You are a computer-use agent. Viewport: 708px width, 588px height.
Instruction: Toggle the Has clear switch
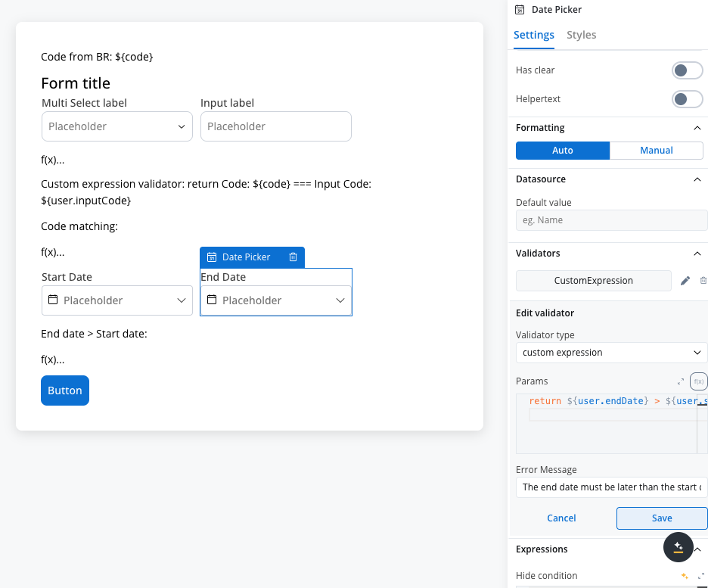point(688,70)
